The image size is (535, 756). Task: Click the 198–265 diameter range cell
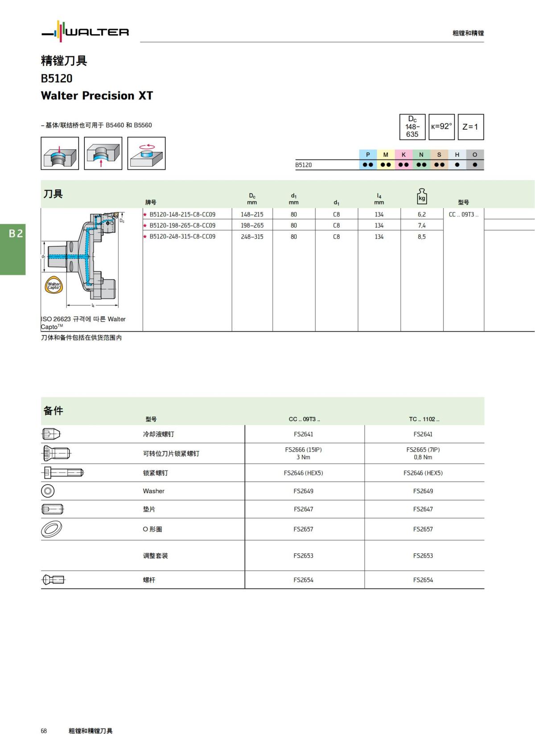[252, 225]
